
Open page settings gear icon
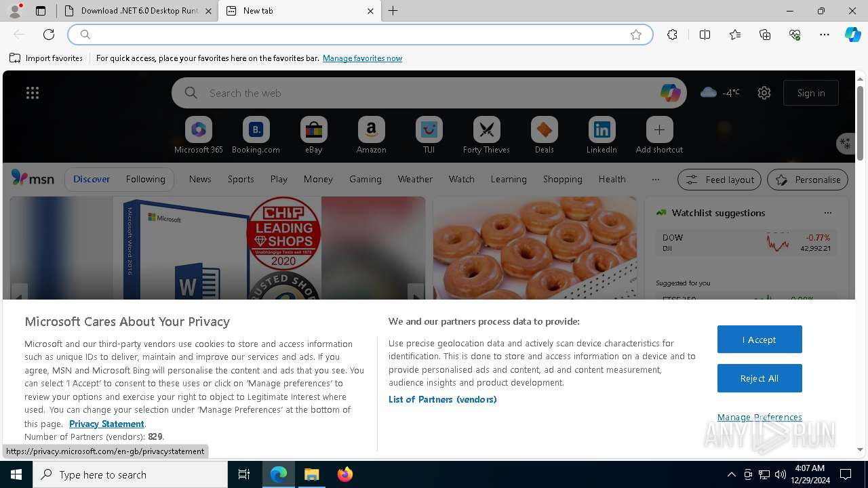pos(764,93)
